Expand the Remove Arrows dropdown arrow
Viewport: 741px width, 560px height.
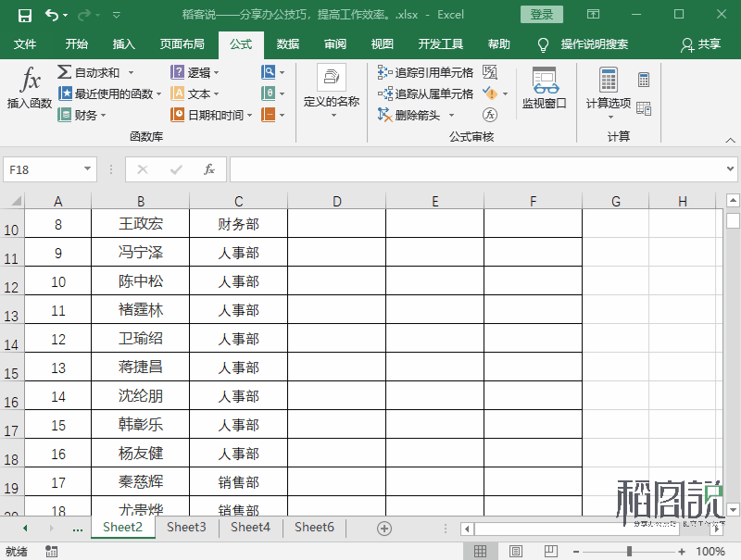tap(451, 115)
